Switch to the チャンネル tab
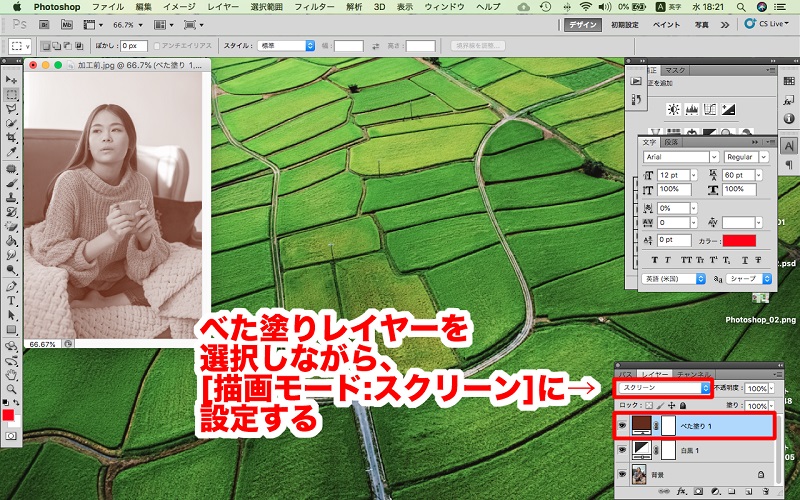Viewport: 800px width, 500px height. click(693, 374)
